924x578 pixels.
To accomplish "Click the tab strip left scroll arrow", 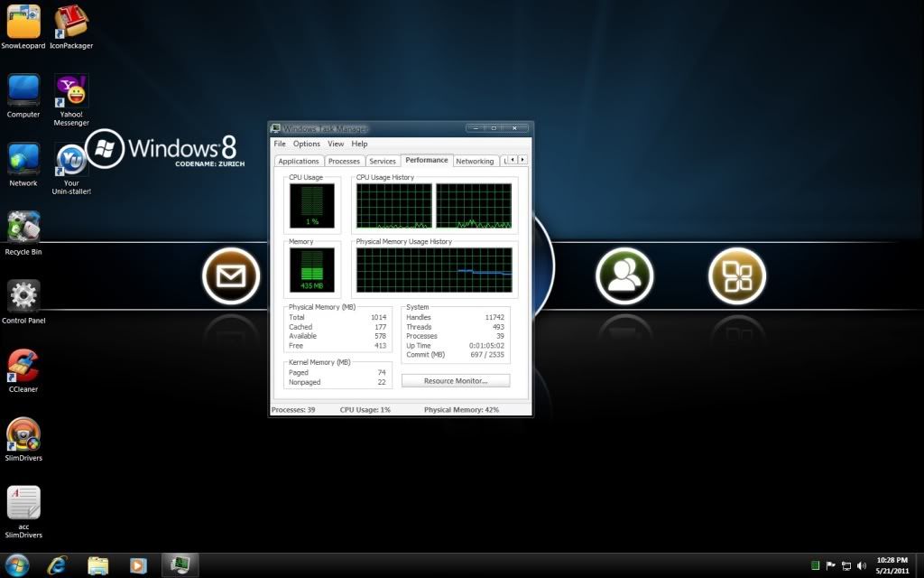I will [513, 160].
